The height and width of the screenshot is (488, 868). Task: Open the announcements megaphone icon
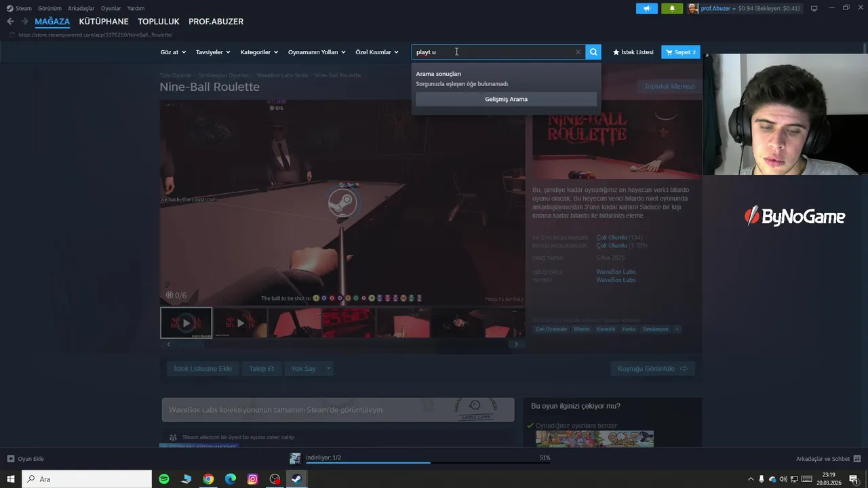click(x=647, y=8)
